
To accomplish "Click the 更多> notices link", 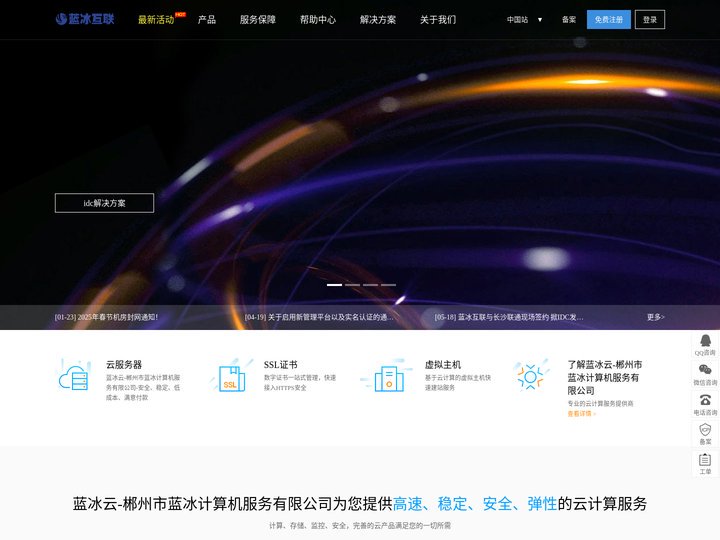I will tap(656, 317).
